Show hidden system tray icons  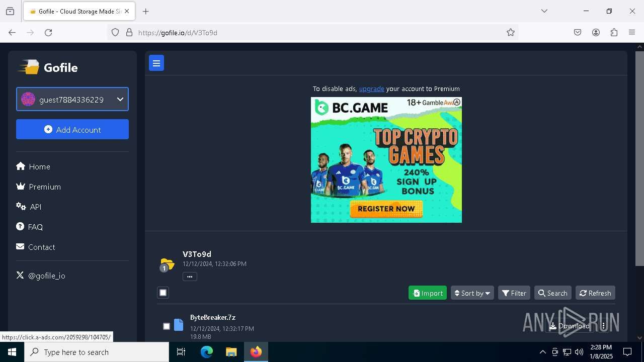pos(542,352)
